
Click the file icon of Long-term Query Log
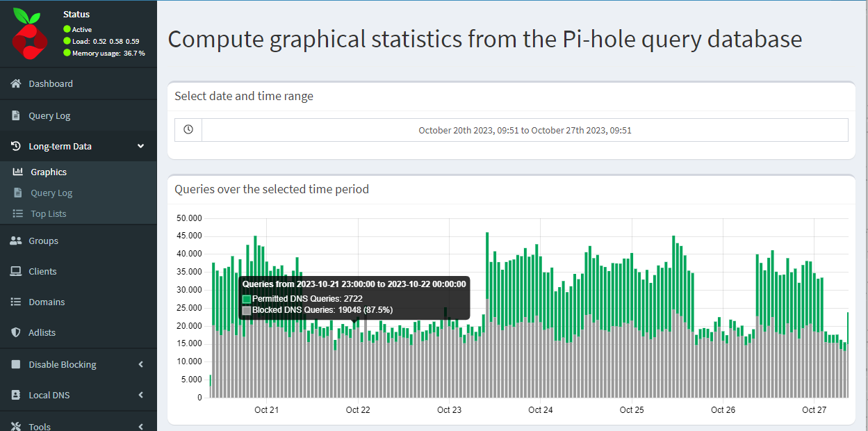tap(18, 193)
